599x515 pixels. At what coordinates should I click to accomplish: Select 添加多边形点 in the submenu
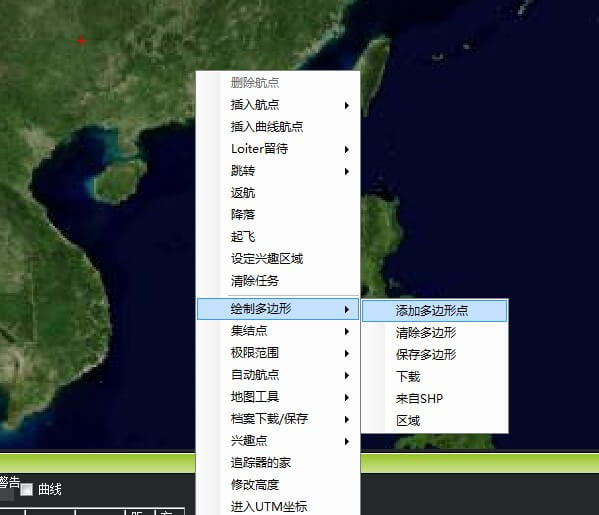[x=434, y=311]
